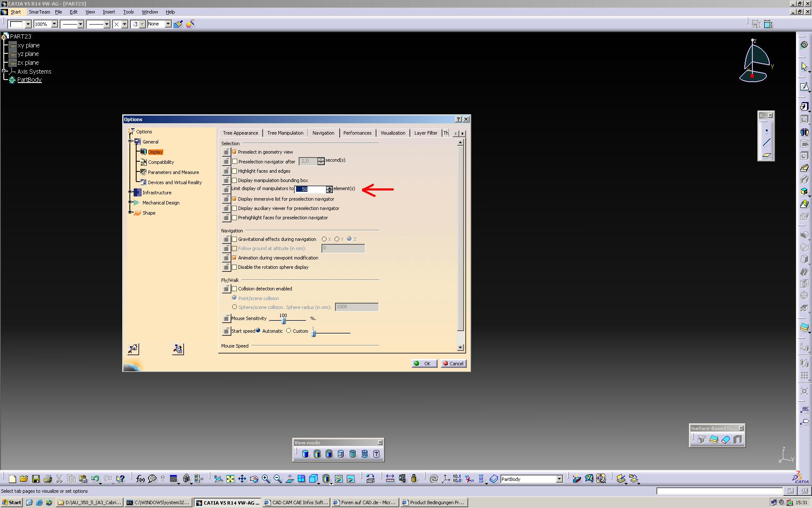Click OK in the Options dialog

(x=424, y=363)
